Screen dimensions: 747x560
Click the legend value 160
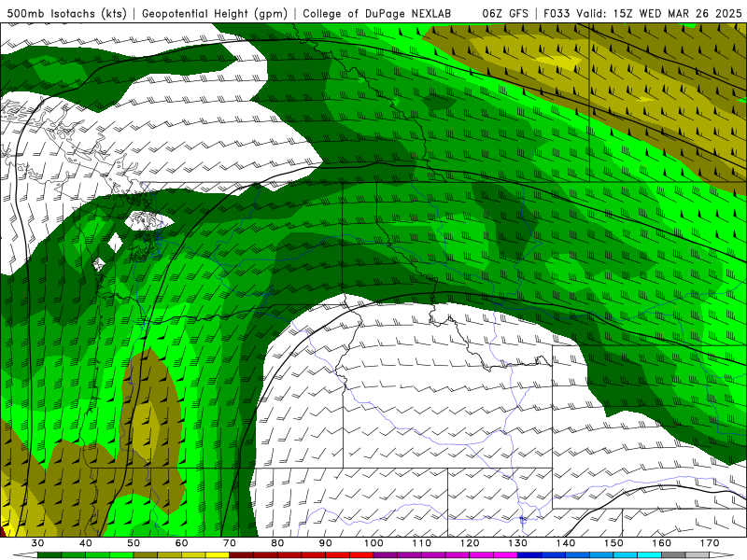662,543
